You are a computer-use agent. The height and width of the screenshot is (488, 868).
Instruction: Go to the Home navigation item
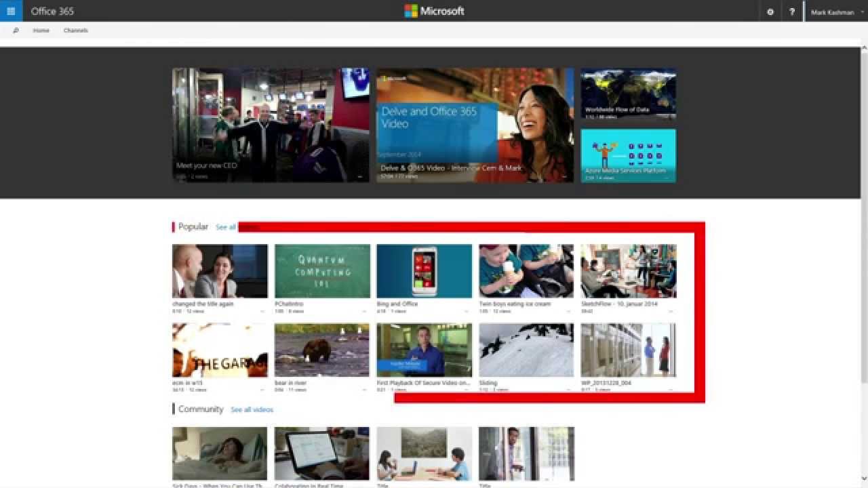[41, 30]
